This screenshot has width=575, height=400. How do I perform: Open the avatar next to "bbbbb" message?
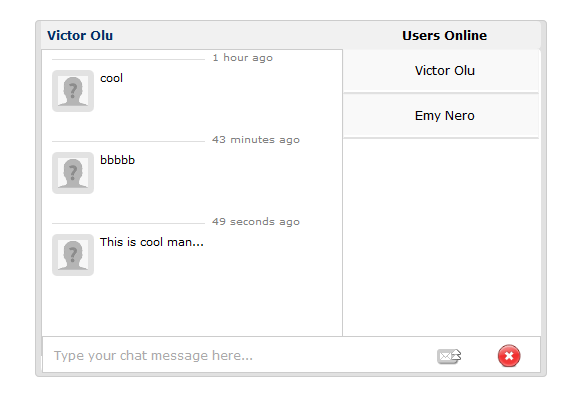point(73,173)
